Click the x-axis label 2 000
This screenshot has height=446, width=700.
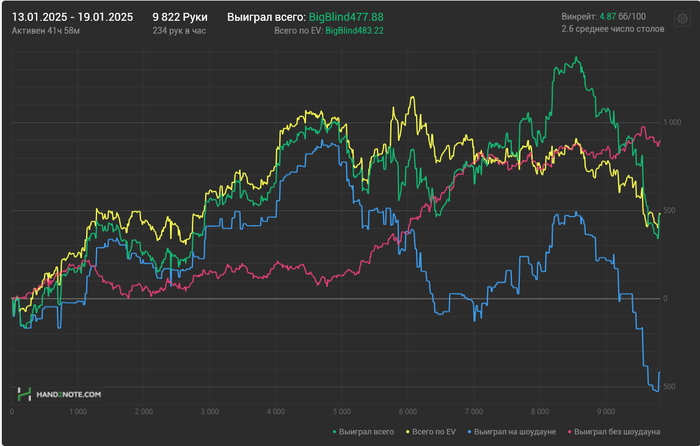(x=144, y=412)
